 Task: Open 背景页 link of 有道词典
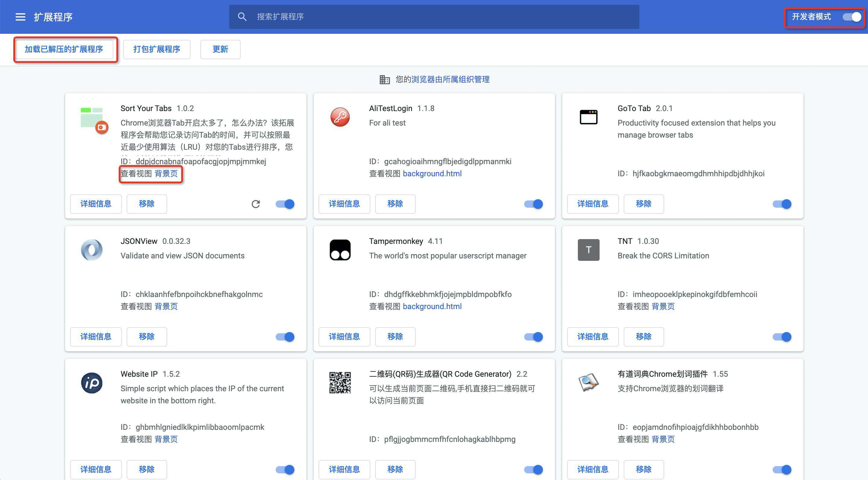click(x=663, y=440)
